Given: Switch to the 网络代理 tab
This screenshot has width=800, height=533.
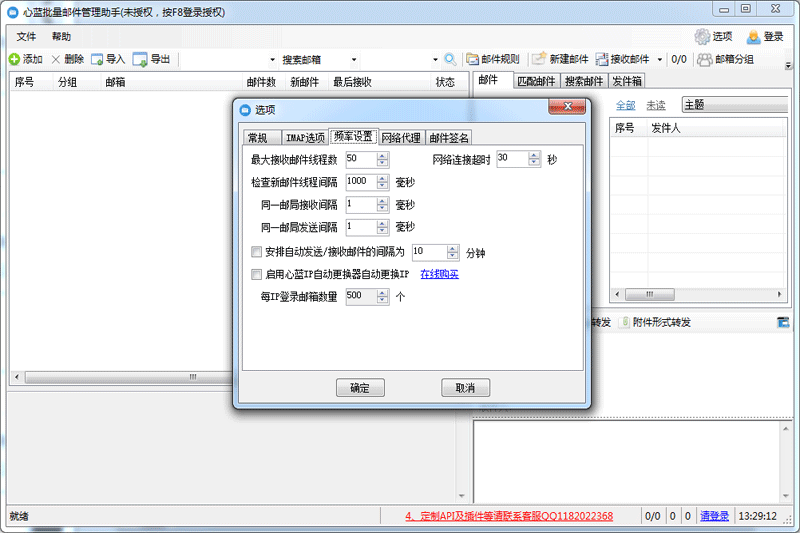Looking at the screenshot, I should tap(401, 138).
